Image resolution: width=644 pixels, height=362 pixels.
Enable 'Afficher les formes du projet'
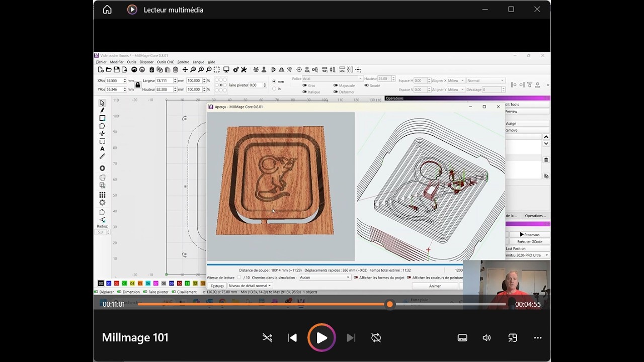(356, 278)
